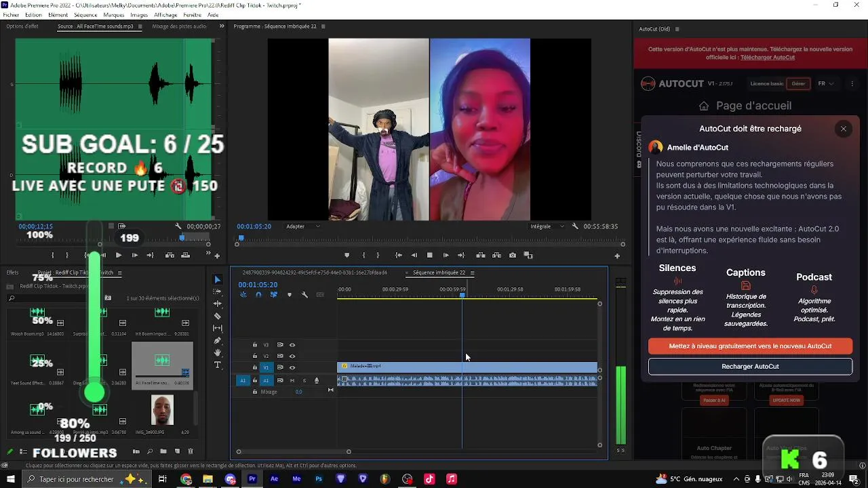868x488 pixels.
Task: Open the Fenêtre menu
Action: (x=192, y=15)
